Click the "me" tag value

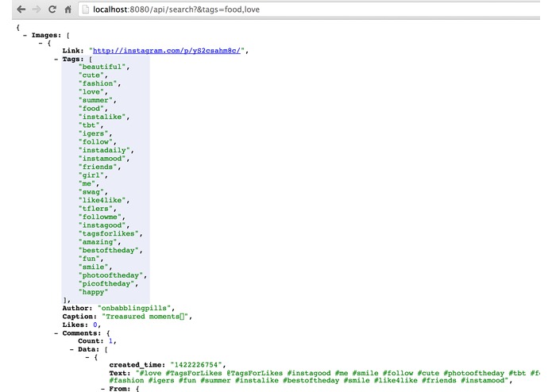[x=87, y=183]
